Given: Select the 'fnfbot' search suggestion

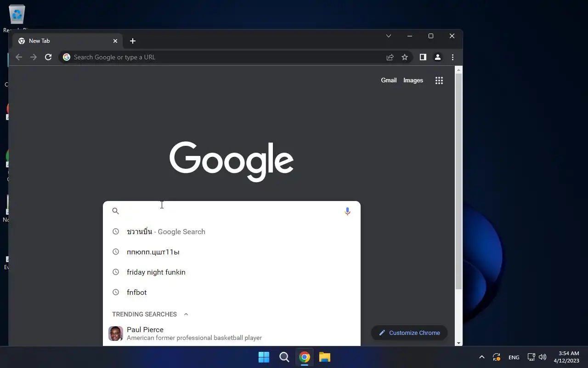Looking at the screenshot, I should (232, 292).
